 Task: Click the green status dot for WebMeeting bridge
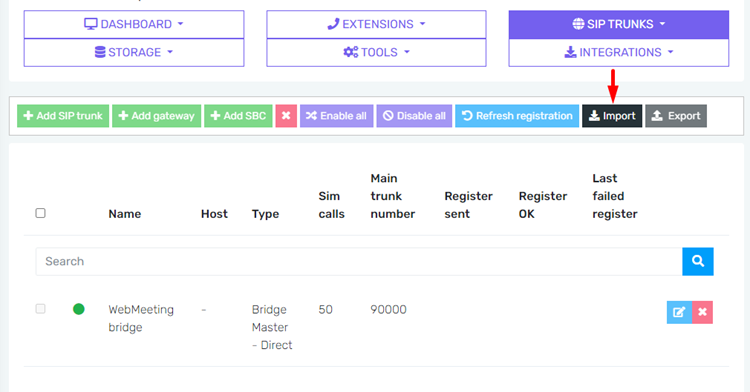point(78,309)
